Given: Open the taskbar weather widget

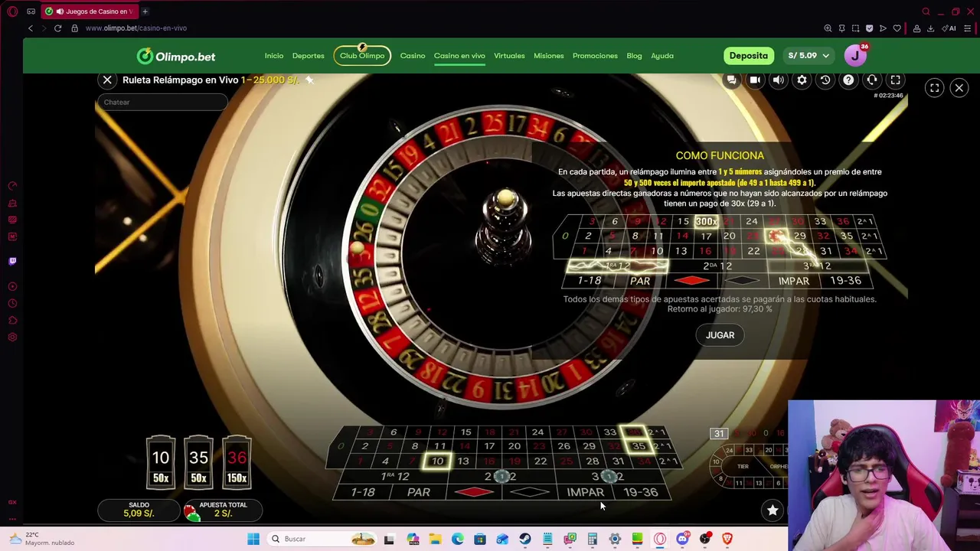Looking at the screenshot, I should click(x=42, y=539).
